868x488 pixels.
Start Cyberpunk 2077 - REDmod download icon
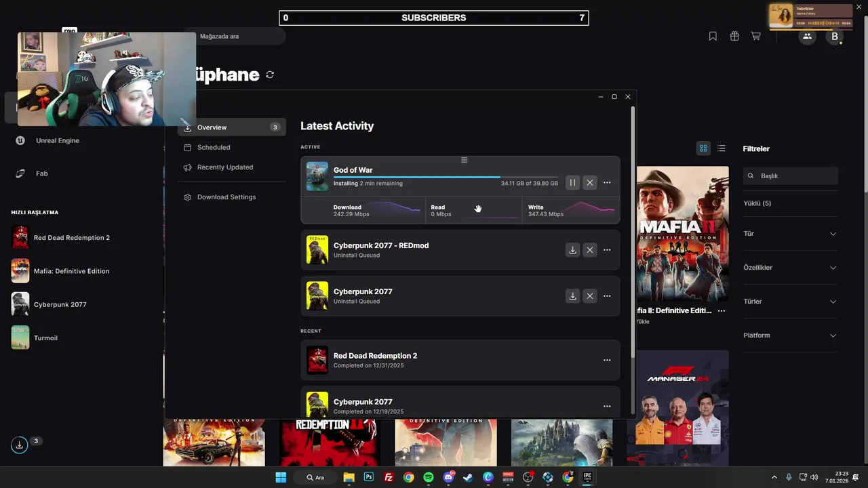(x=572, y=250)
